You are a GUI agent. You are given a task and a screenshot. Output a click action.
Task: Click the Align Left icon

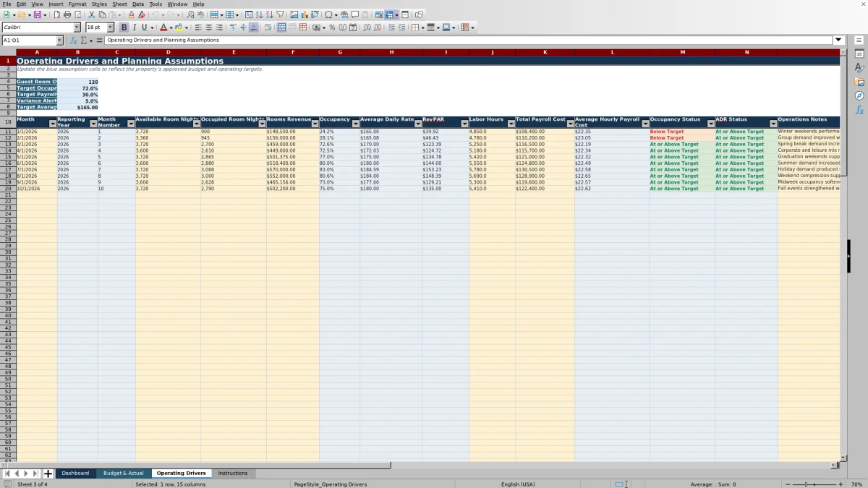197,27
